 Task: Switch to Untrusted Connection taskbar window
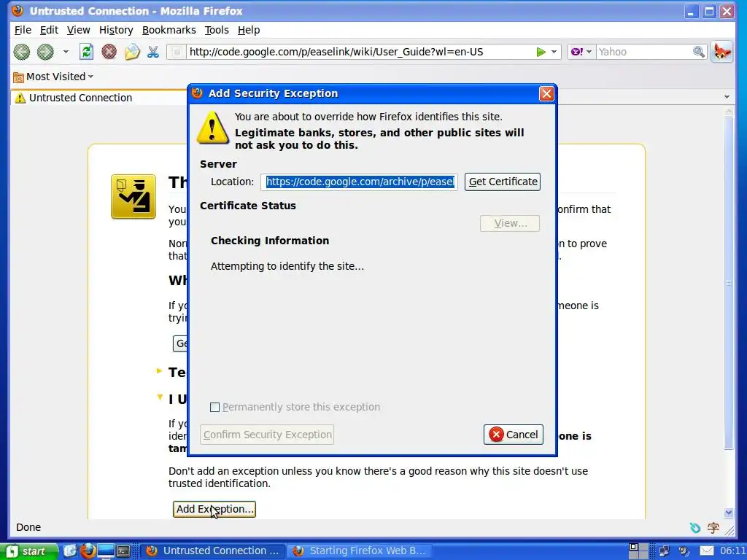(x=212, y=551)
